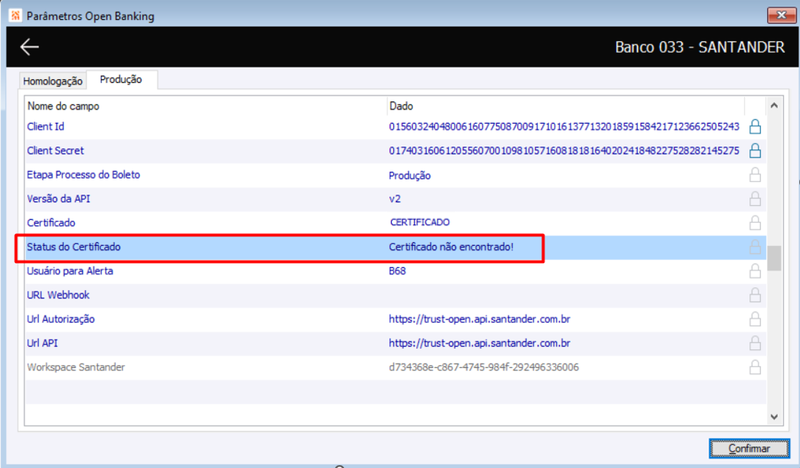Go back using the left arrow icon
Viewport: 800px width, 468px height.
29,47
